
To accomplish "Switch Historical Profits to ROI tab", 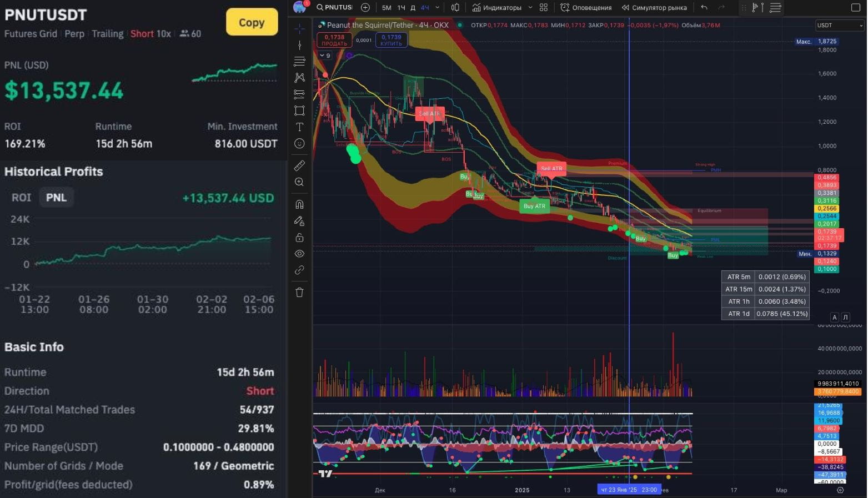I will (22, 198).
